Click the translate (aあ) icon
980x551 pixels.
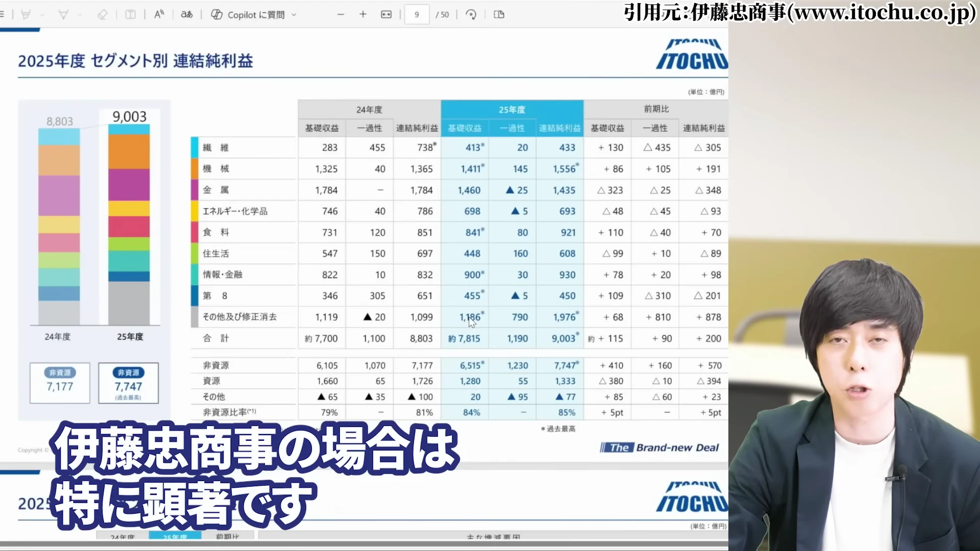pos(187,14)
